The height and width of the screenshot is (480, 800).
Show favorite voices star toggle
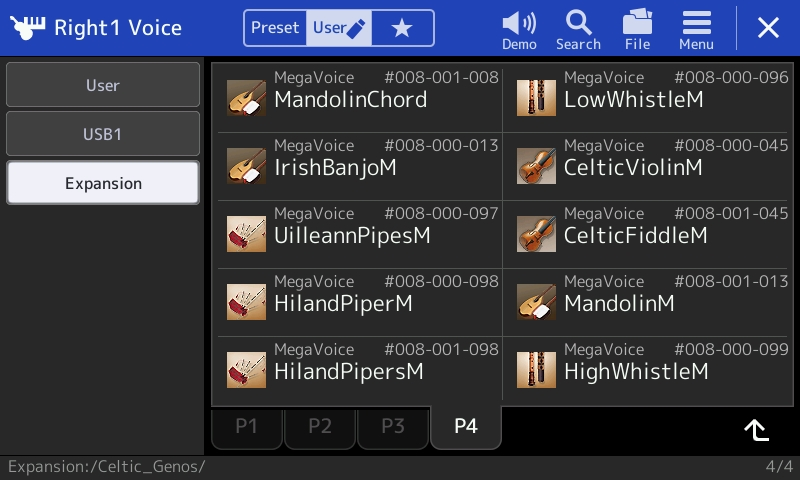(402, 28)
